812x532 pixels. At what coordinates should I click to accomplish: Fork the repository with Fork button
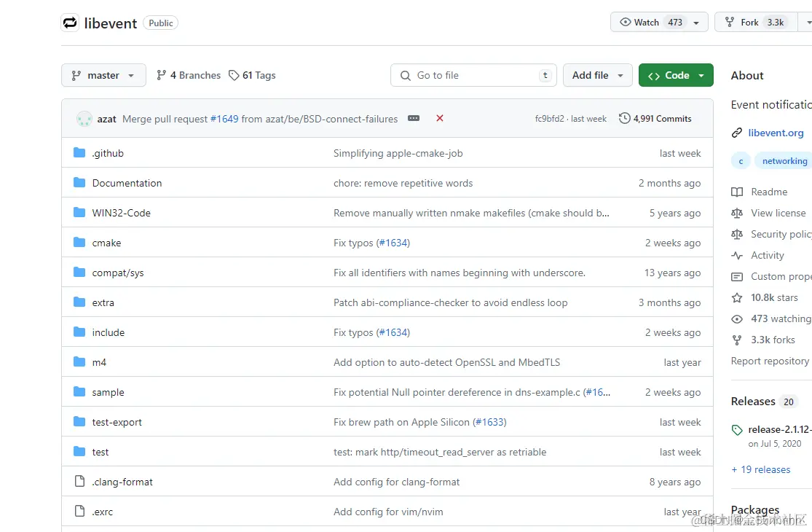pos(756,23)
